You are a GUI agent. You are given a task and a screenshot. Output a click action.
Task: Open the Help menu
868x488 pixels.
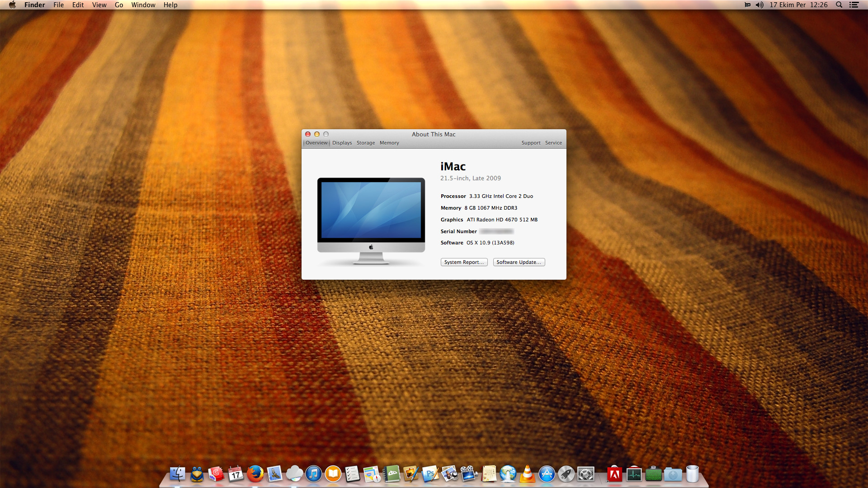170,5
